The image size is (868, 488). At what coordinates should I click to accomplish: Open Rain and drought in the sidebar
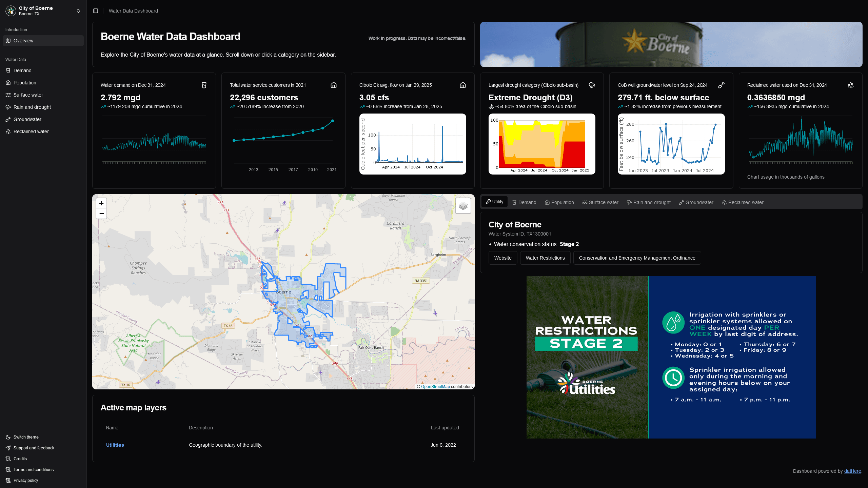coord(43,107)
